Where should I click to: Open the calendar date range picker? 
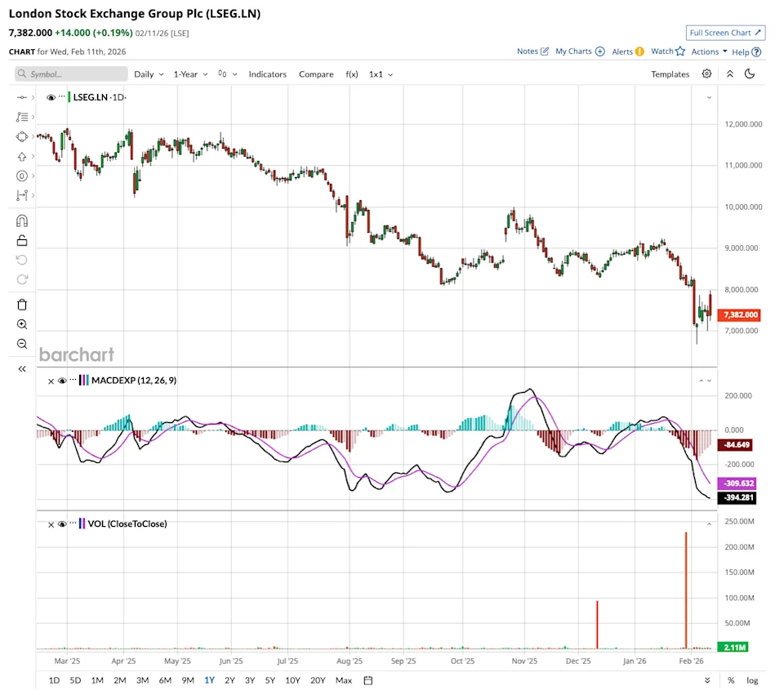[x=368, y=680]
